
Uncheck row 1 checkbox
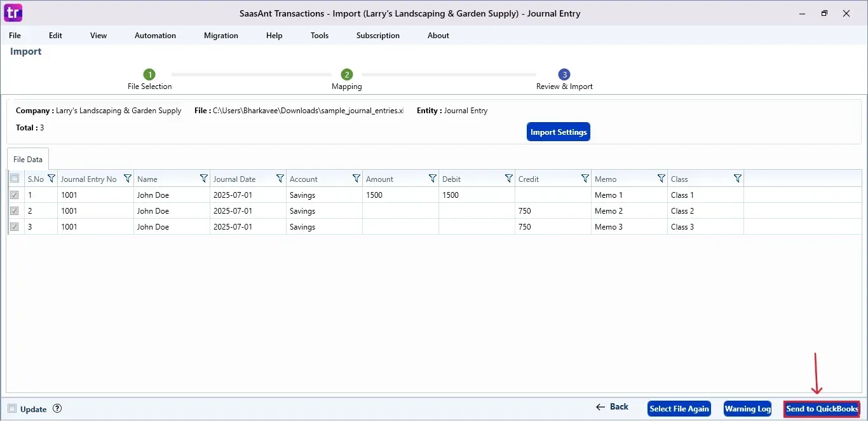coord(15,195)
